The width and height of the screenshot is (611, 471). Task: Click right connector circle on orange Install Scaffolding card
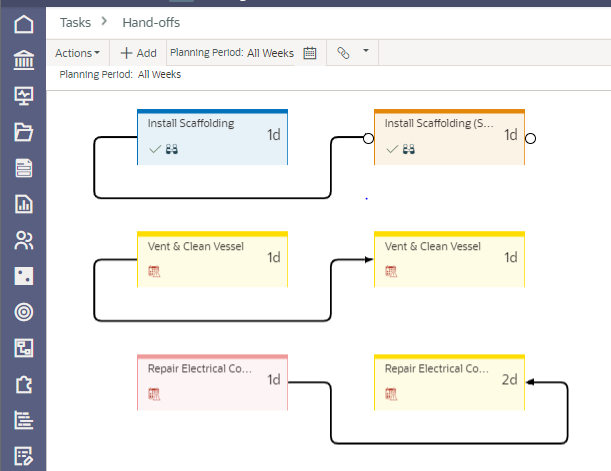[531, 138]
